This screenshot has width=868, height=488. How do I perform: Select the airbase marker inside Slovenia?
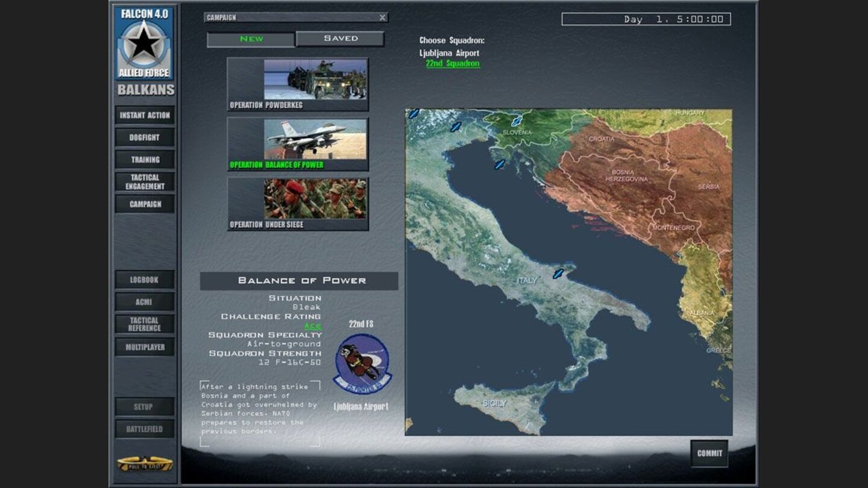[x=516, y=120]
